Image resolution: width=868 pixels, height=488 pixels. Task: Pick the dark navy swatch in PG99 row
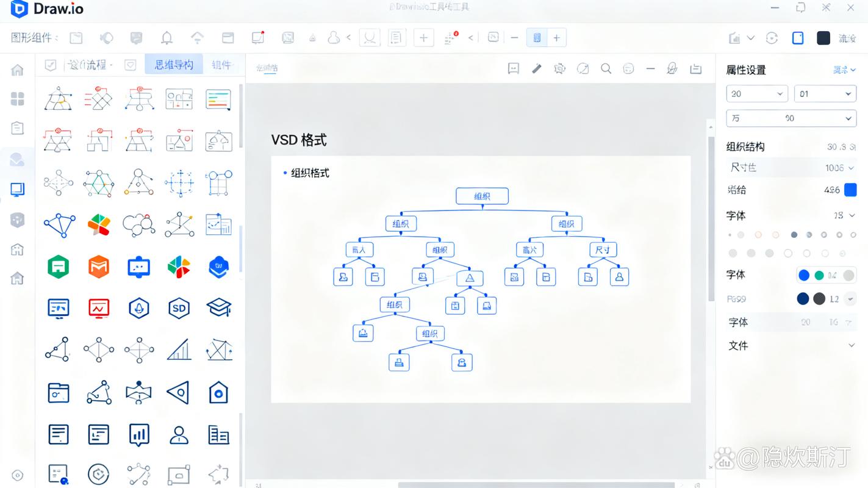click(x=803, y=299)
